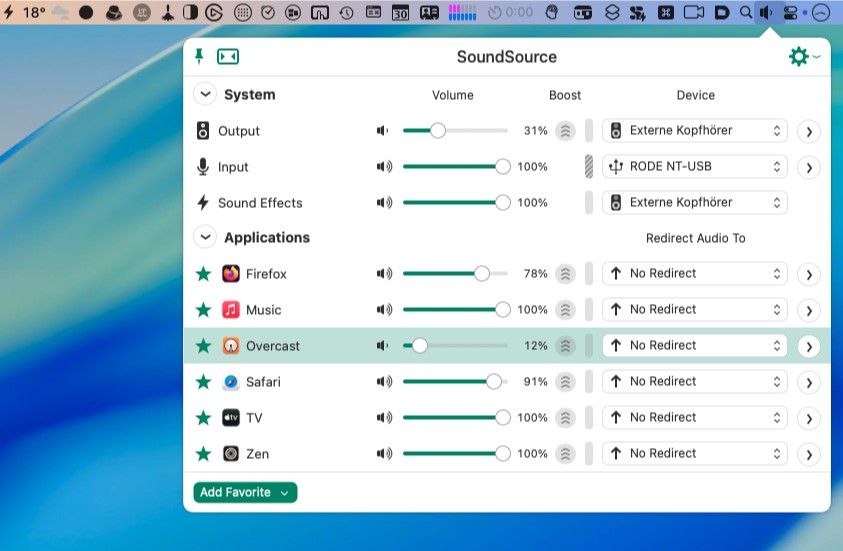Mute Firefox using its speaker icon
This screenshot has height=551, width=843.
[x=384, y=274]
